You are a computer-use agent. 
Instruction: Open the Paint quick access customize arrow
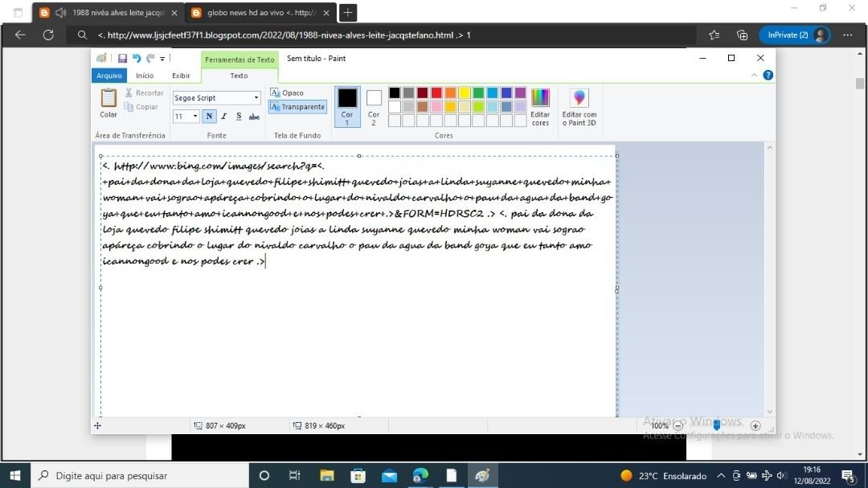[162, 58]
